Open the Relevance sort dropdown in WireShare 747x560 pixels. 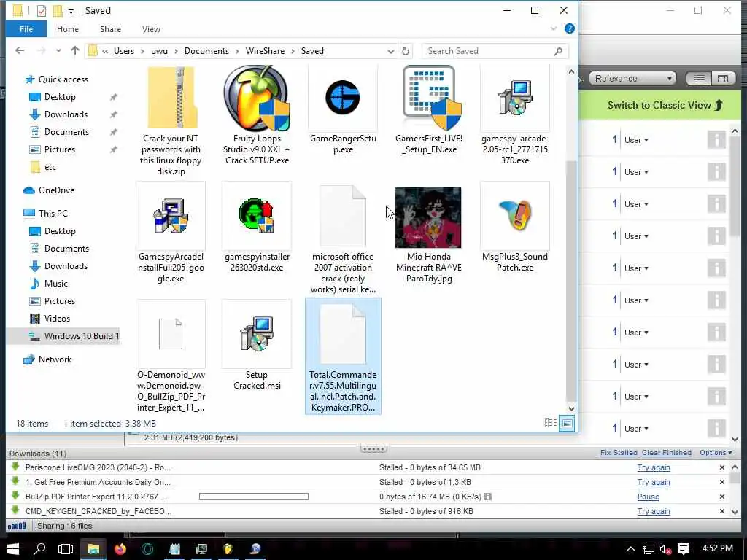pyautogui.click(x=632, y=79)
